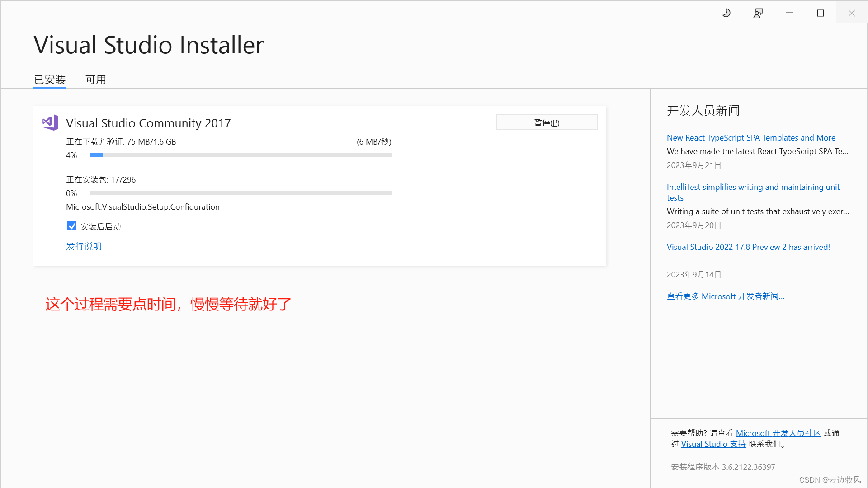Switch to the 已安装 tab

click(x=50, y=80)
